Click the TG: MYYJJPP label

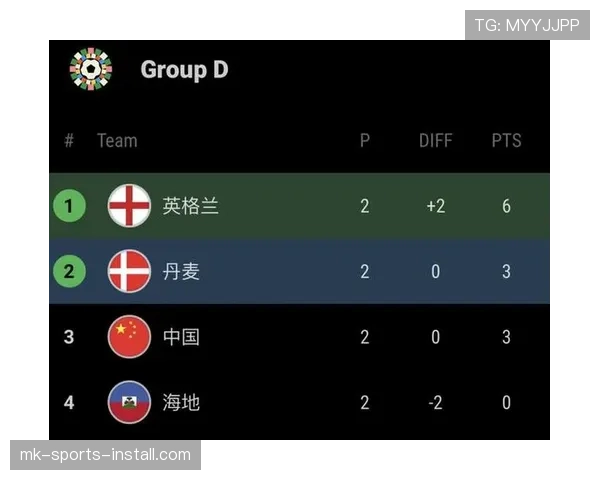[x=527, y=25]
